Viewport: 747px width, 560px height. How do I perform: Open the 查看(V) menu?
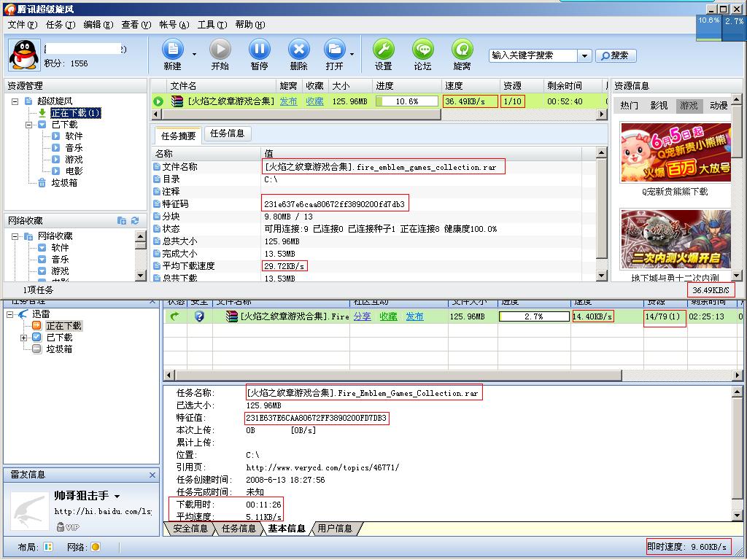[136, 25]
